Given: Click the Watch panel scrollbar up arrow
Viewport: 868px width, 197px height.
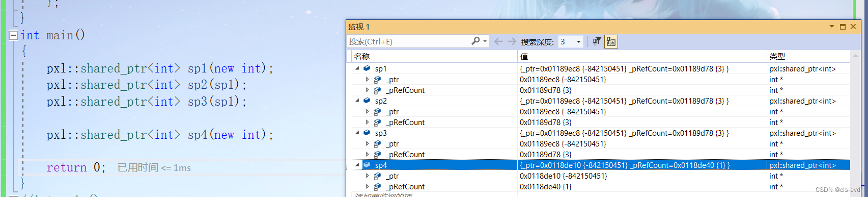Looking at the screenshot, I should point(855,56).
